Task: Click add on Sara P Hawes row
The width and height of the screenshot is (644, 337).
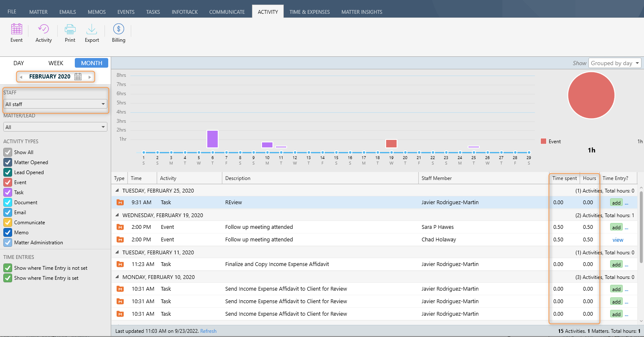Action: 616,228
